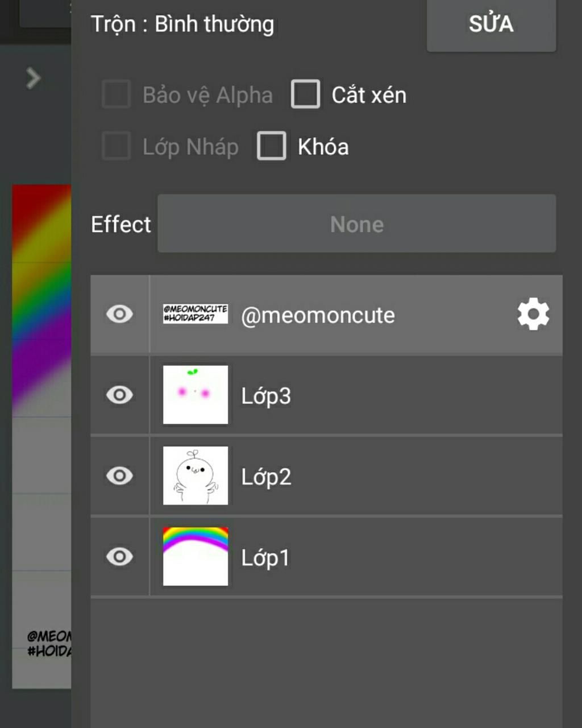Select the Lớp1 layer name
The image size is (582, 728).
265,557
